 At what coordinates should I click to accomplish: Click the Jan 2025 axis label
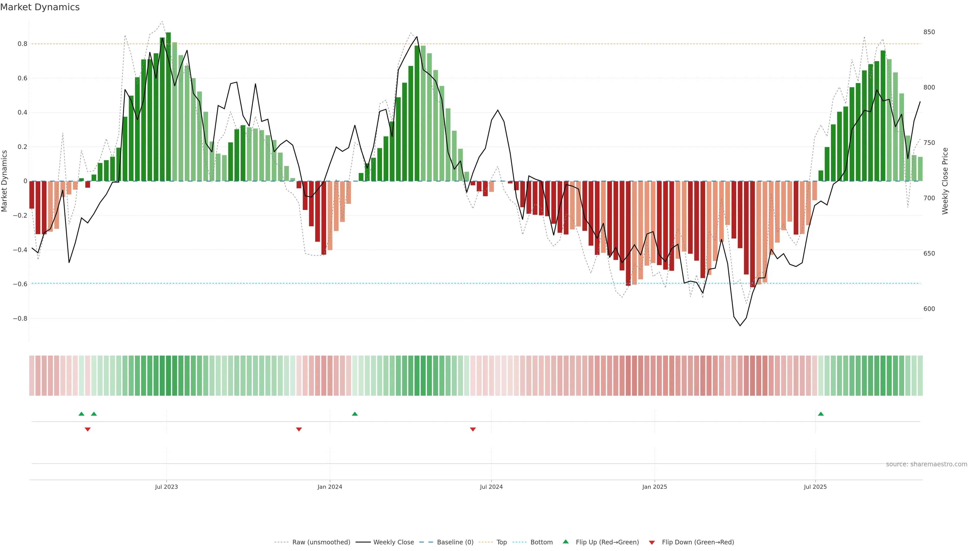point(654,487)
